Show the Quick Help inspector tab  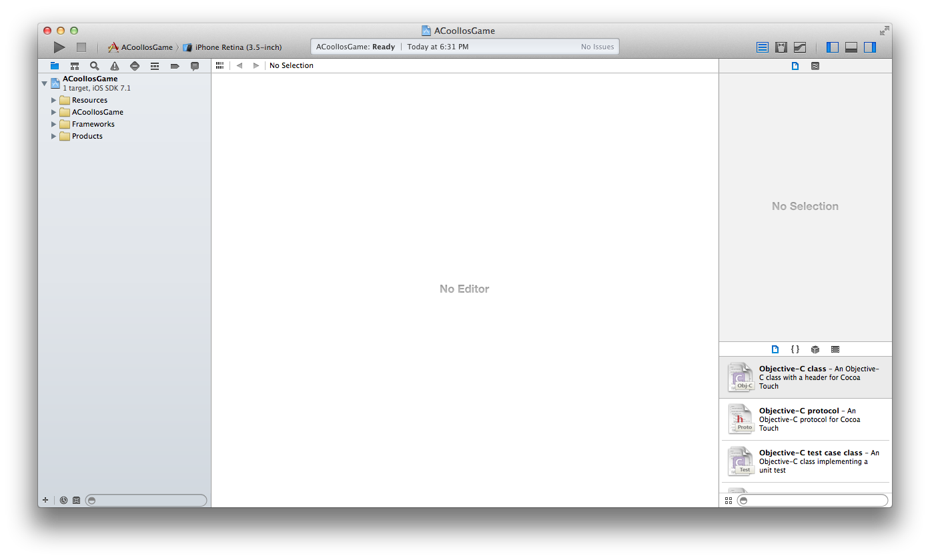[815, 66]
